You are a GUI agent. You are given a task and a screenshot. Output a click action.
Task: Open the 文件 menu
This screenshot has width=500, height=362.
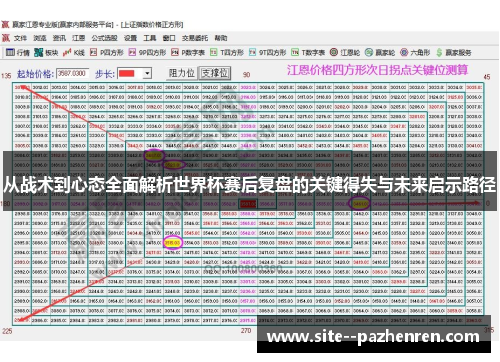click(20, 38)
